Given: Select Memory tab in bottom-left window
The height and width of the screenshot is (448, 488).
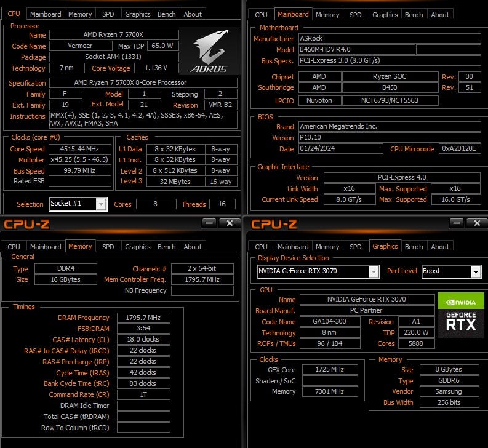Looking at the screenshot, I should 80,246.
